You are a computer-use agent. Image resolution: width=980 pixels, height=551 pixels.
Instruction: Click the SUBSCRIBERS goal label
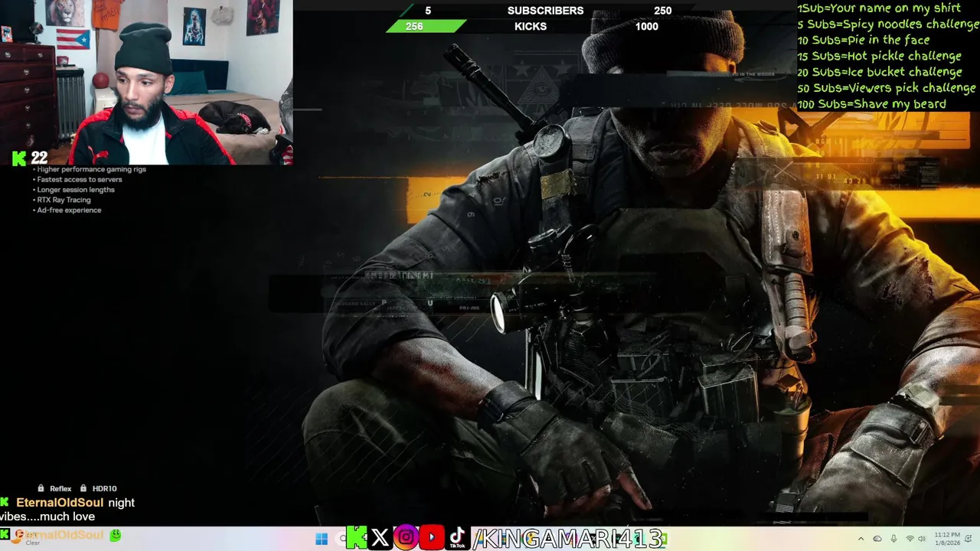tap(545, 11)
